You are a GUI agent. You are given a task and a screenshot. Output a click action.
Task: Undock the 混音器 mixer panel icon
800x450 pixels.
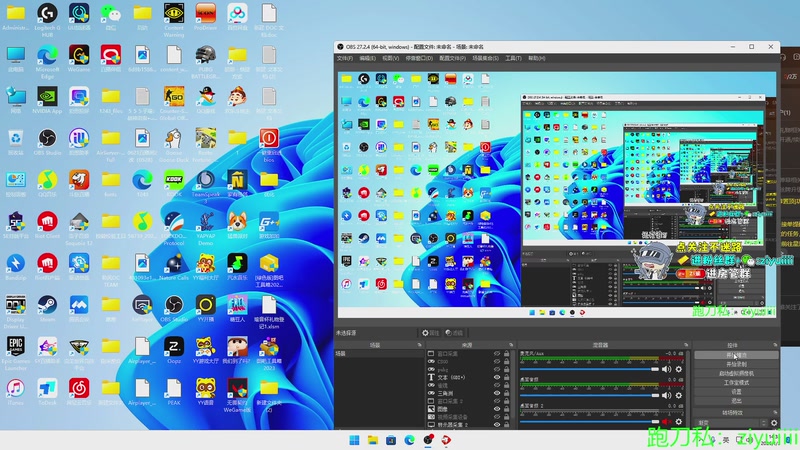coord(686,345)
